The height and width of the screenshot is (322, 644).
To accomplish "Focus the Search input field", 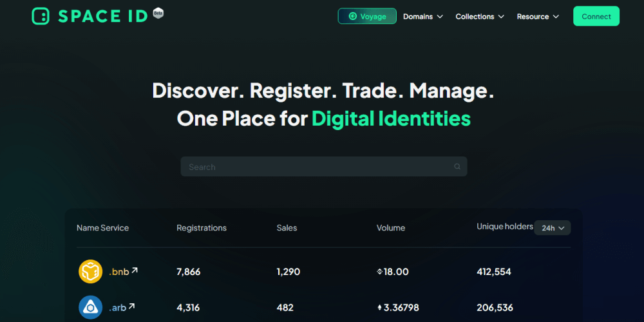I will (x=324, y=167).
